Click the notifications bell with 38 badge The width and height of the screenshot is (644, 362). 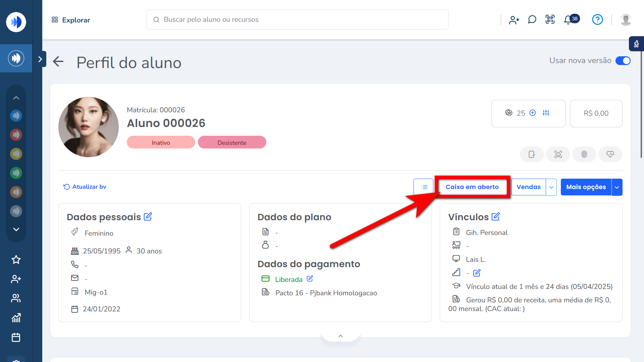(x=568, y=20)
